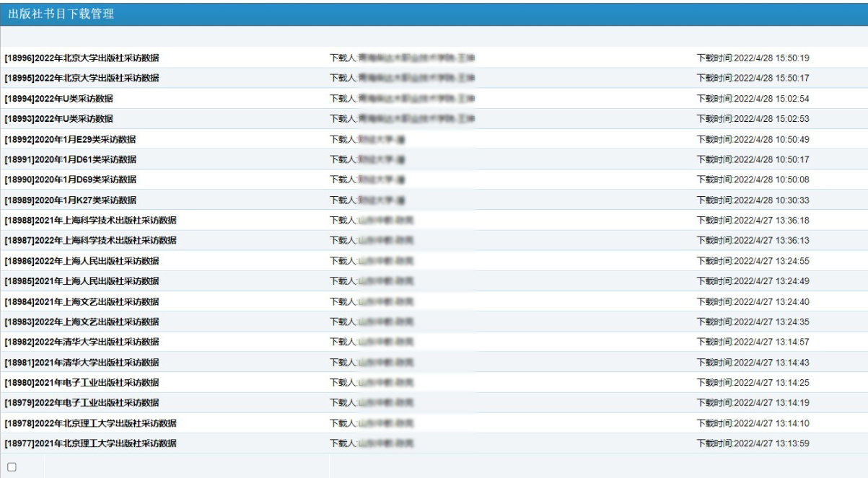This screenshot has height=478, width=868.
Task: Open the 2020年1月D61类采访数据 record
Action: click(70, 159)
